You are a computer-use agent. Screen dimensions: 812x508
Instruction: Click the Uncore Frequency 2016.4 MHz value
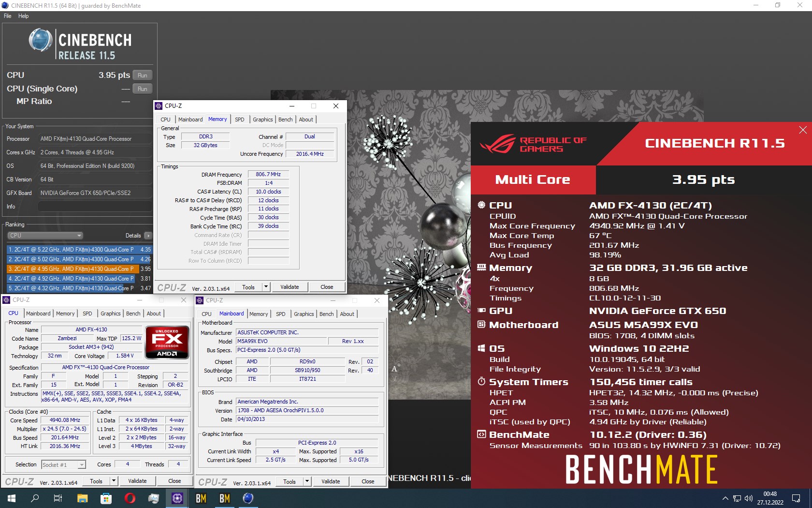coord(310,154)
